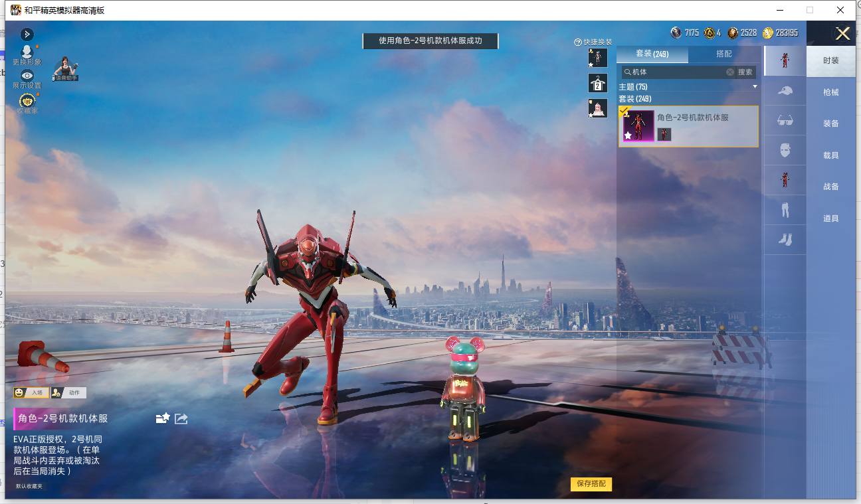Open the 时装 fashion tab

click(x=831, y=60)
